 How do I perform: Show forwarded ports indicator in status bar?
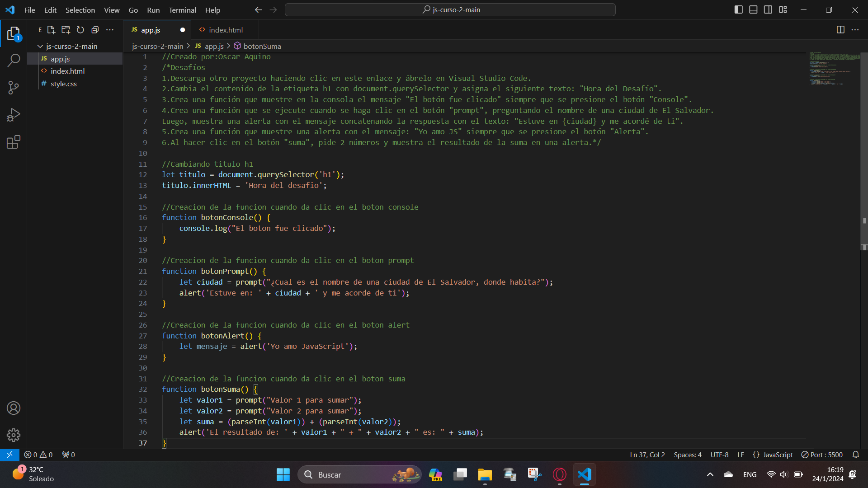[x=69, y=455]
